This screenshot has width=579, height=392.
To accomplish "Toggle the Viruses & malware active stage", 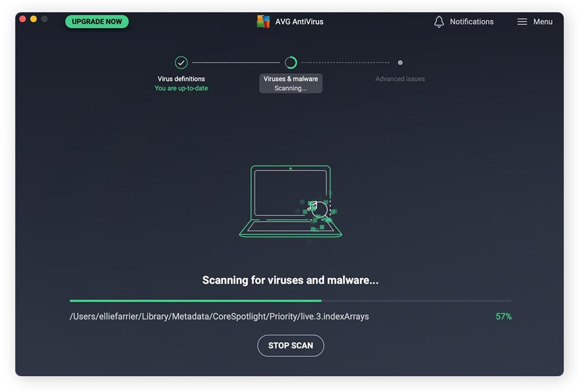I will [x=290, y=73].
